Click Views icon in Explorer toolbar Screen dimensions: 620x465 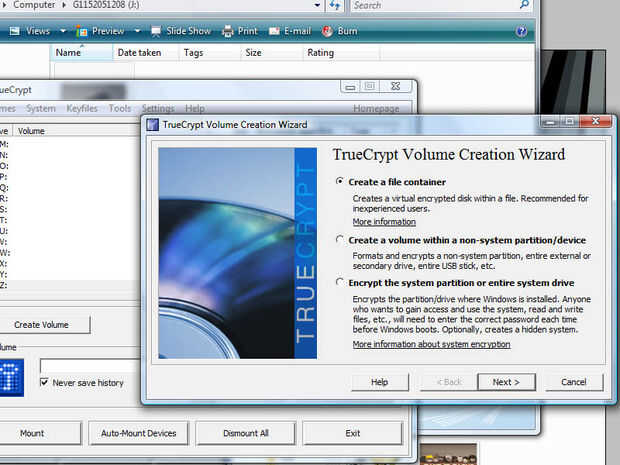[x=15, y=31]
